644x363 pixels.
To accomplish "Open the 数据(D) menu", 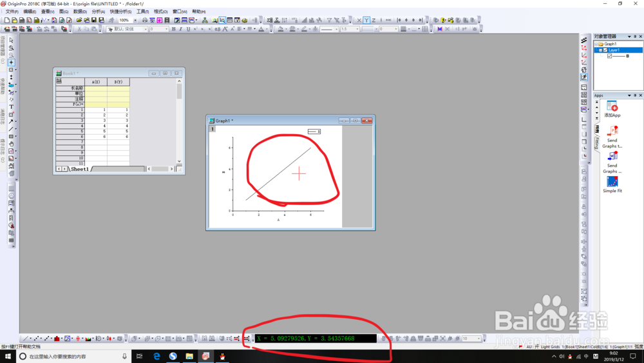I will pyautogui.click(x=80, y=12).
